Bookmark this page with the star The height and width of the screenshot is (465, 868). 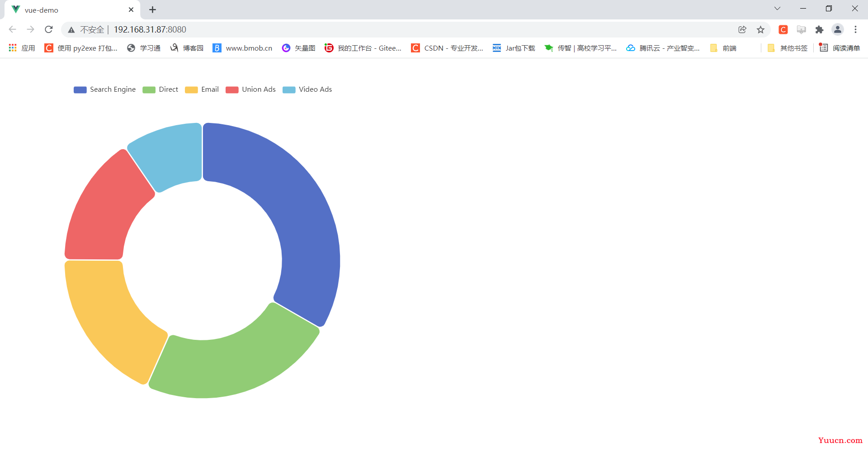pos(760,29)
